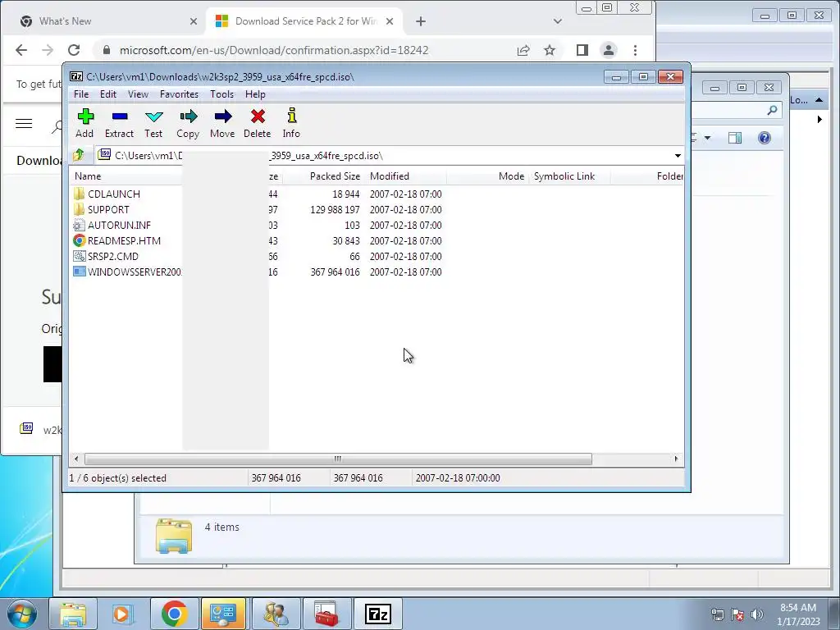The width and height of the screenshot is (840, 630).
Task: Share this page icon in Chrome
Action: click(523, 50)
